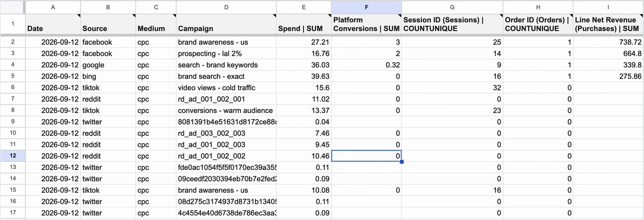Image resolution: width=644 pixels, height=220 pixels.
Task: Select sessions value 9
Action: click(453, 65)
